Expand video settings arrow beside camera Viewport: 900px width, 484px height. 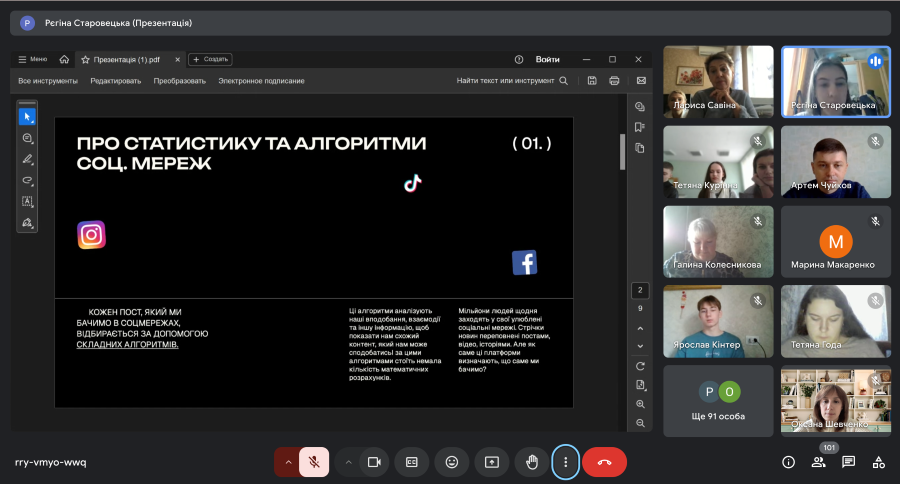pyautogui.click(x=348, y=462)
